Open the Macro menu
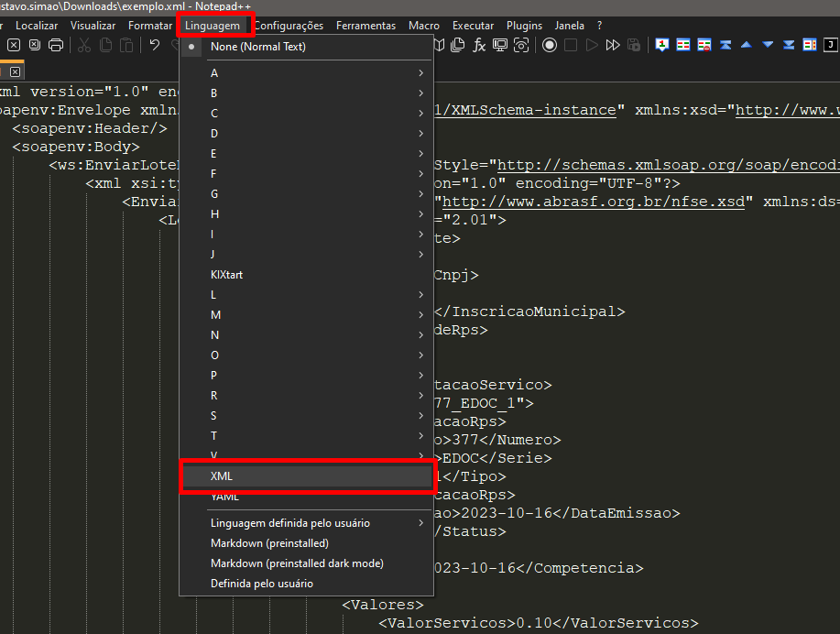The width and height of the screenshot is (840, 634). tap(423, 25)
